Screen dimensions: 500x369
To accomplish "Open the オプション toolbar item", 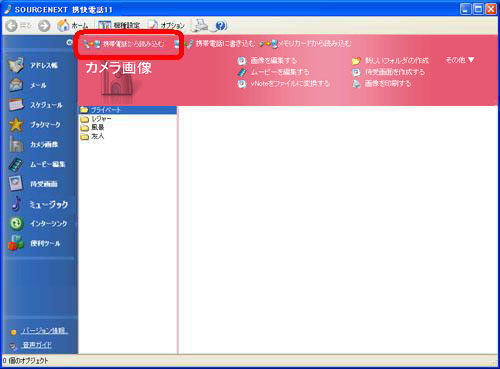I will pos(166,25).
